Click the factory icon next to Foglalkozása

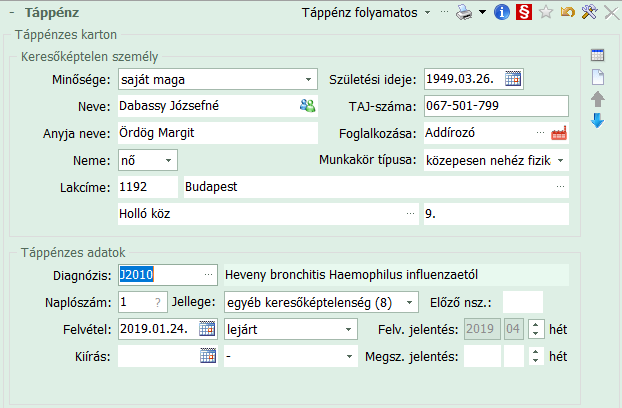click(558, 132)
